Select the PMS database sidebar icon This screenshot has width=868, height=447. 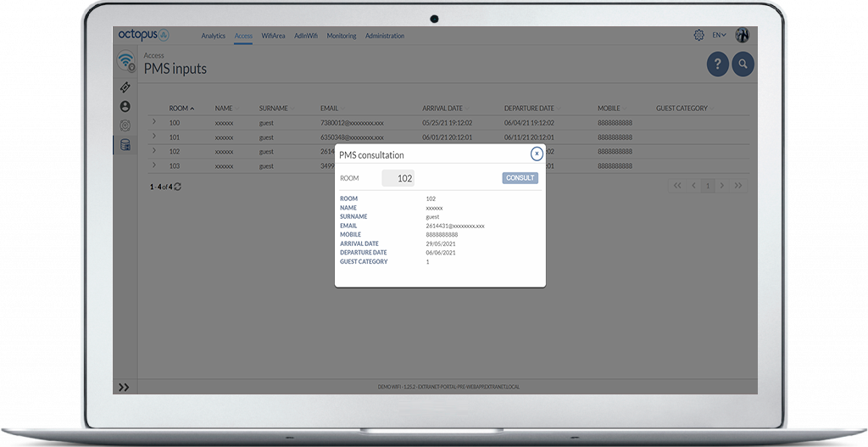[x=125, y=144]
